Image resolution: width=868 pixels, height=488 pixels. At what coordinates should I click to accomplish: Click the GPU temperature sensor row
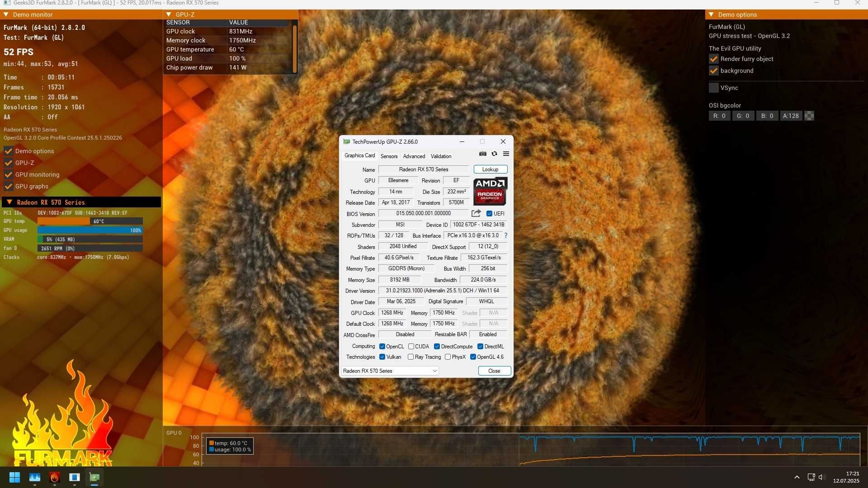click(227, 49)
